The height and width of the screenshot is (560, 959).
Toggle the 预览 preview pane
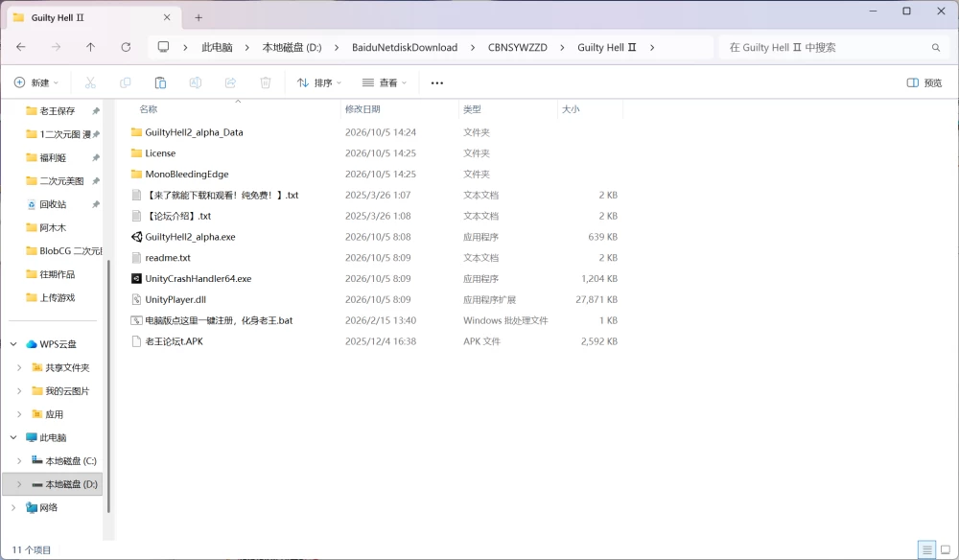pyautogui.click(x=924, y=82)
